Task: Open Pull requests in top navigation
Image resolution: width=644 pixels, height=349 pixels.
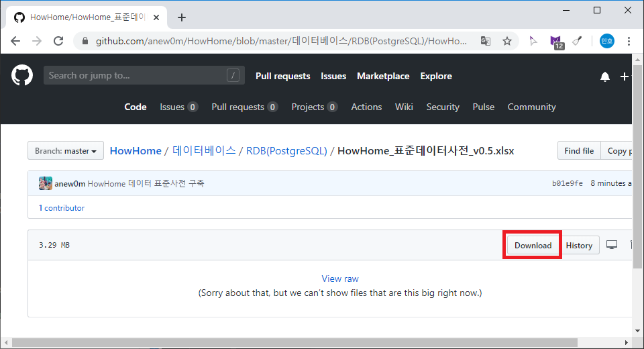Action: click(x=282, y=76)
